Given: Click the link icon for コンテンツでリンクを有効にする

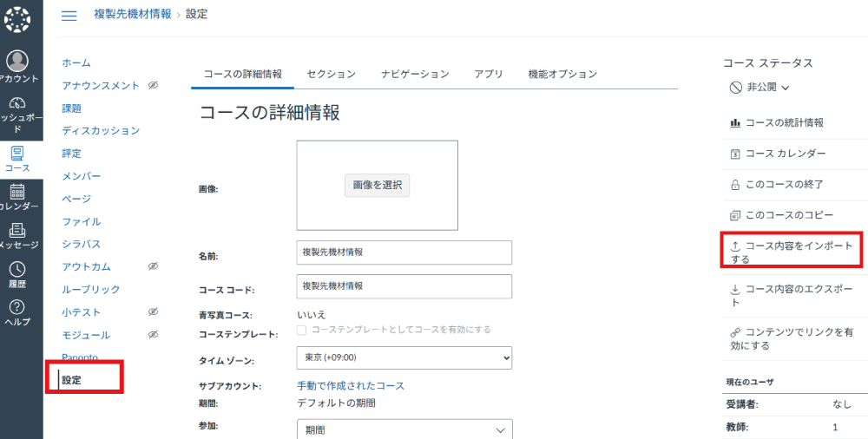Looking at the screenshot, I should tap(735, 332).
